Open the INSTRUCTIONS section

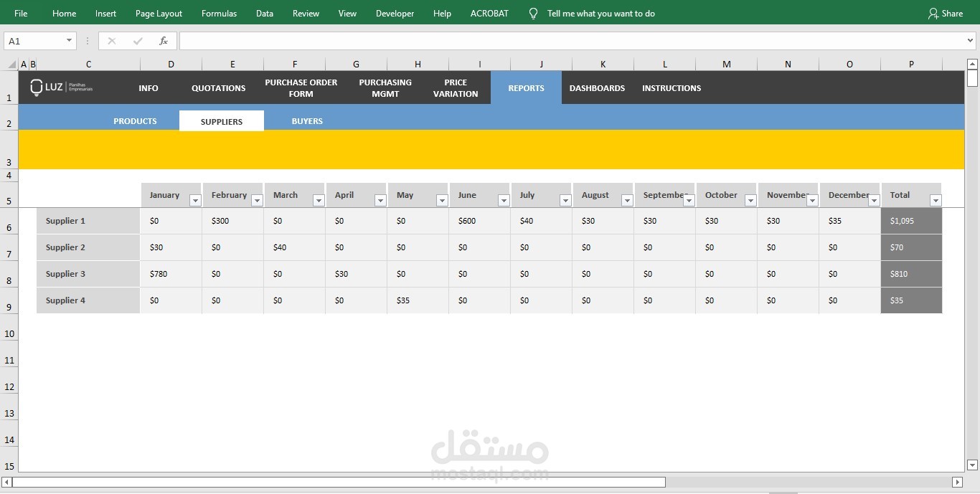(672, 88)
